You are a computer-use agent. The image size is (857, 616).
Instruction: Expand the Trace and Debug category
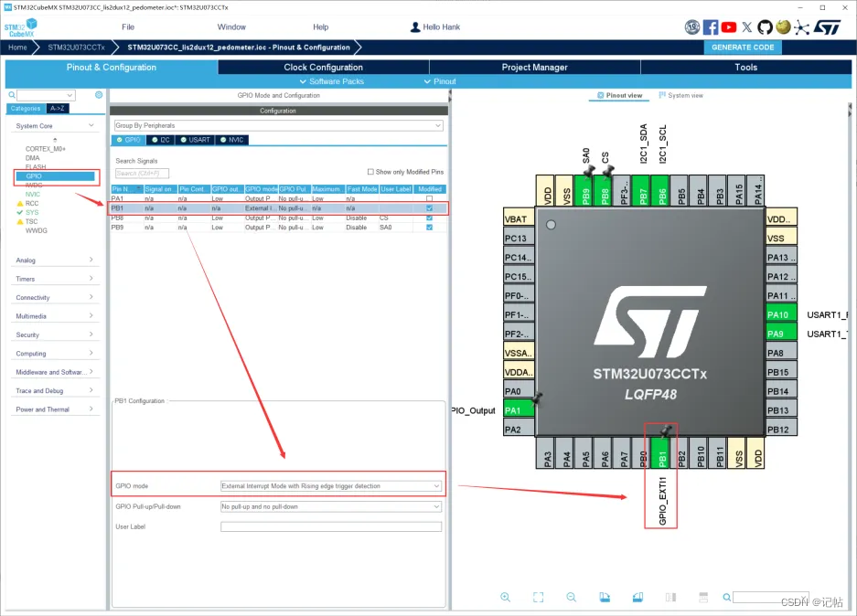[x=91, y=390]
